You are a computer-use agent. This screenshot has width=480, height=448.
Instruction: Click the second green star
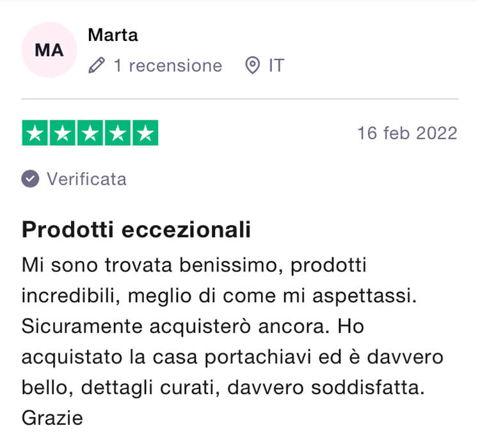click(x=63, y=133)
